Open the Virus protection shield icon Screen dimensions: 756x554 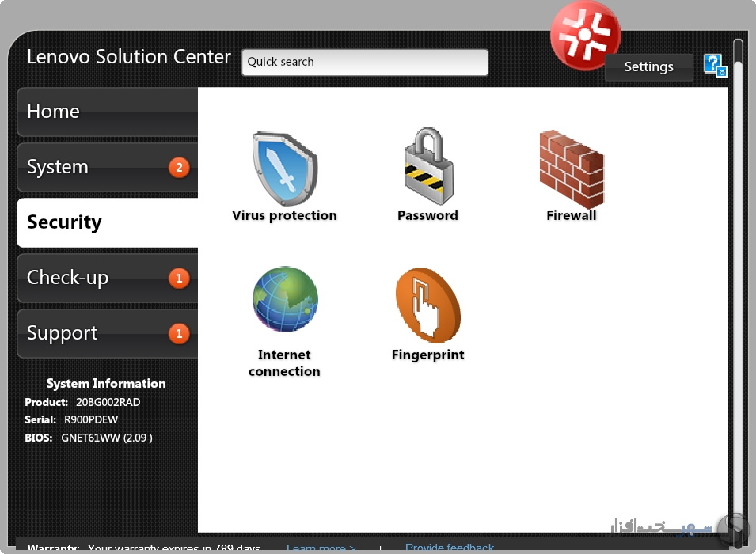click(284, 169)
